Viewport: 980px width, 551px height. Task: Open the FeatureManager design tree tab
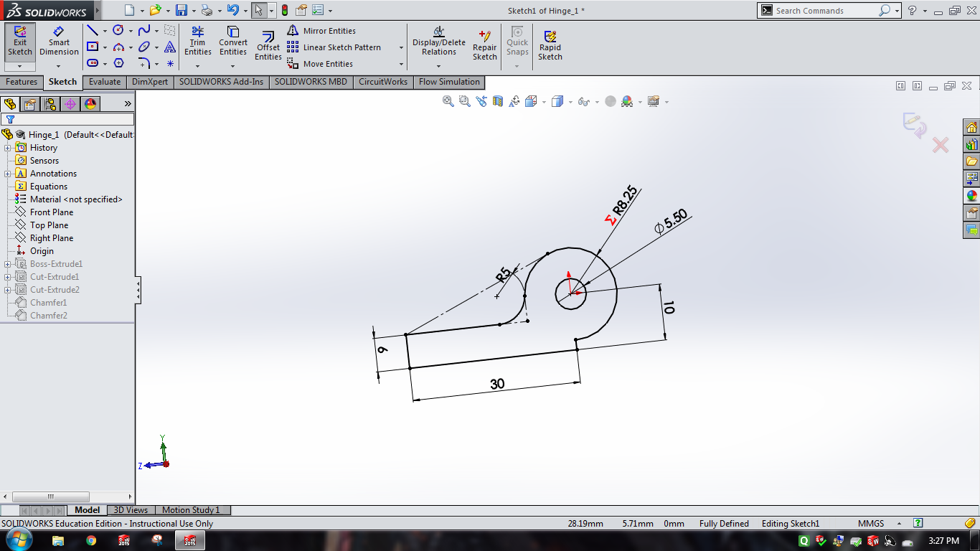pos(9,103)
